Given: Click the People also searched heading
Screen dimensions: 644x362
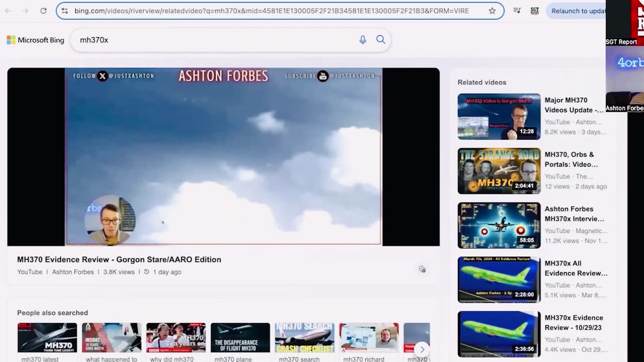Looking at the screenshot, I should (52, 313).
